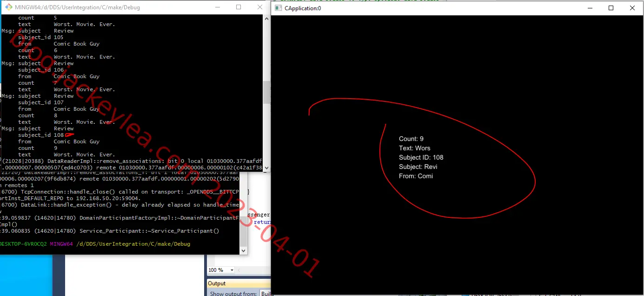Click the /d/DDS/UserIntegration/C/make/Debug prompt path
The width and height of the screenshot is (644, 296).
coord(133,244)
